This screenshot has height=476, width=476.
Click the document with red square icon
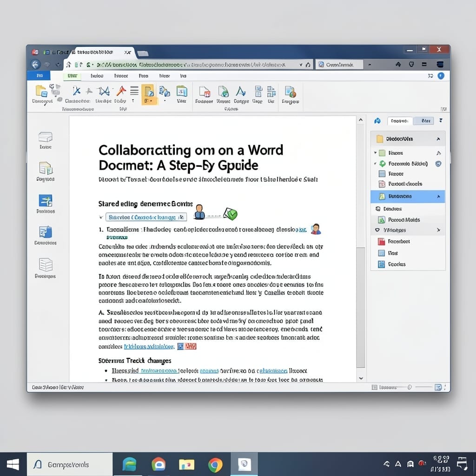tap(205, 92)
